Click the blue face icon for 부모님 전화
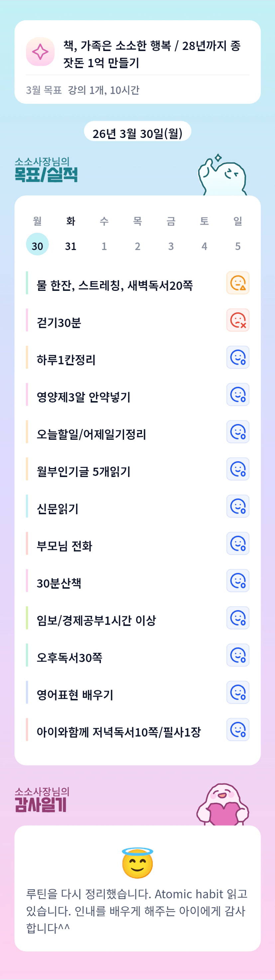The height and width of the screenshot is (980, 275). click(238, 543)
